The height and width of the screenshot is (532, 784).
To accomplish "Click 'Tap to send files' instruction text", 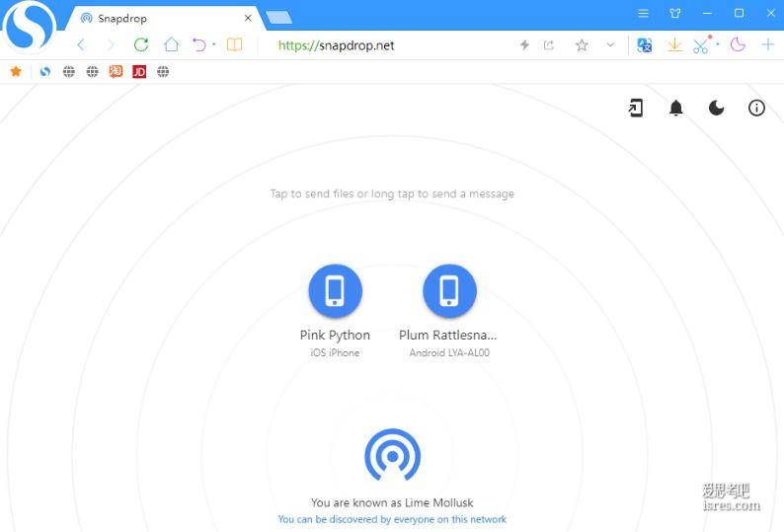I will click(392, 193).
